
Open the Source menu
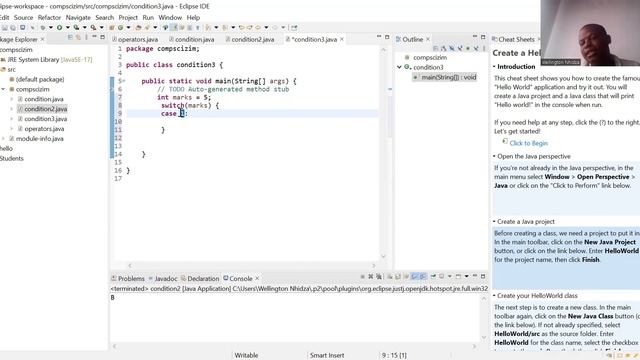click(23, 18)
